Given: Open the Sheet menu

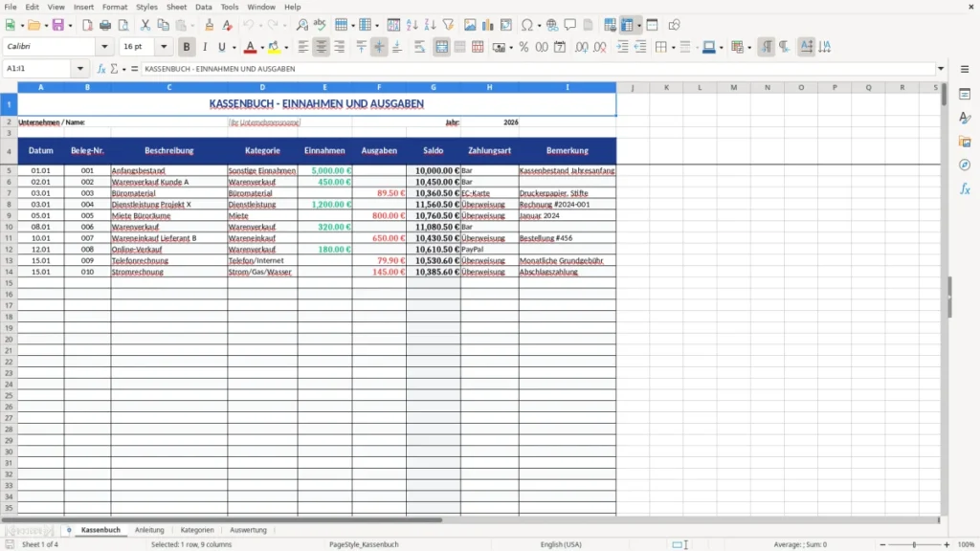Looking at the screenshot, I should point(176,7).
